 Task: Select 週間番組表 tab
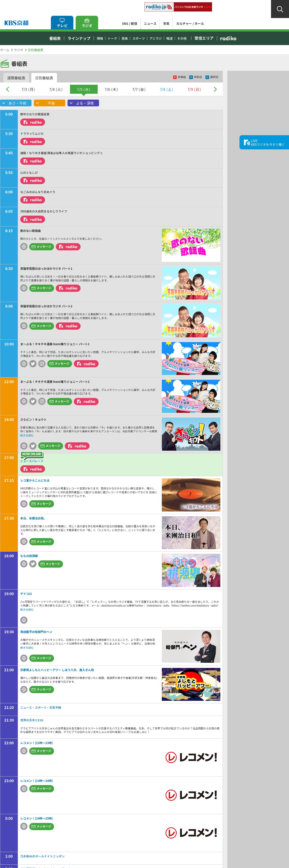pyautogui.click(x=16, y=78)
